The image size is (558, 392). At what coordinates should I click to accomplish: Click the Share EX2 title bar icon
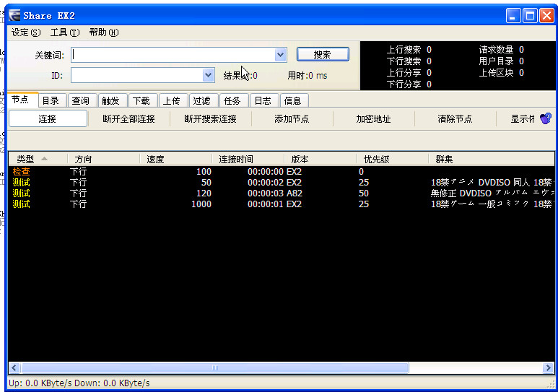click(14, 16)
